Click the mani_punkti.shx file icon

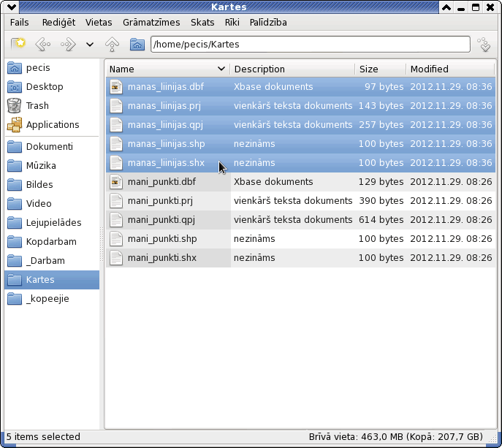116,258
